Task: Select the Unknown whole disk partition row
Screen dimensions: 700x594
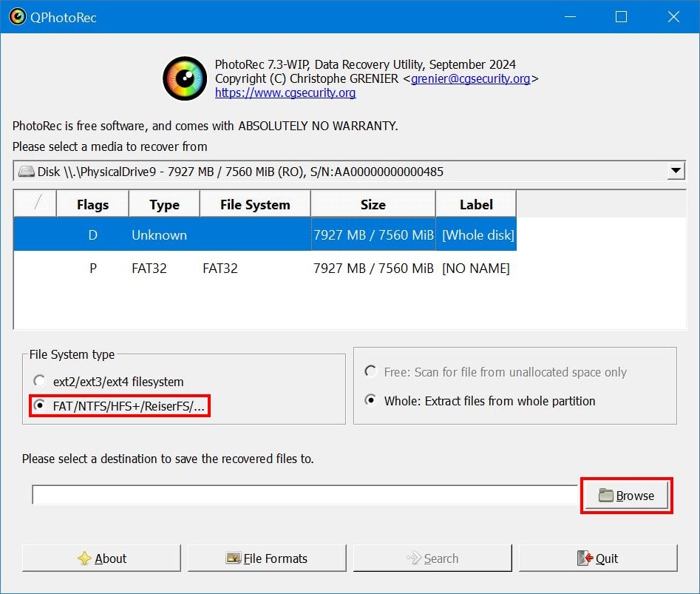Action: pyautogui.click(x=265, y=234)
